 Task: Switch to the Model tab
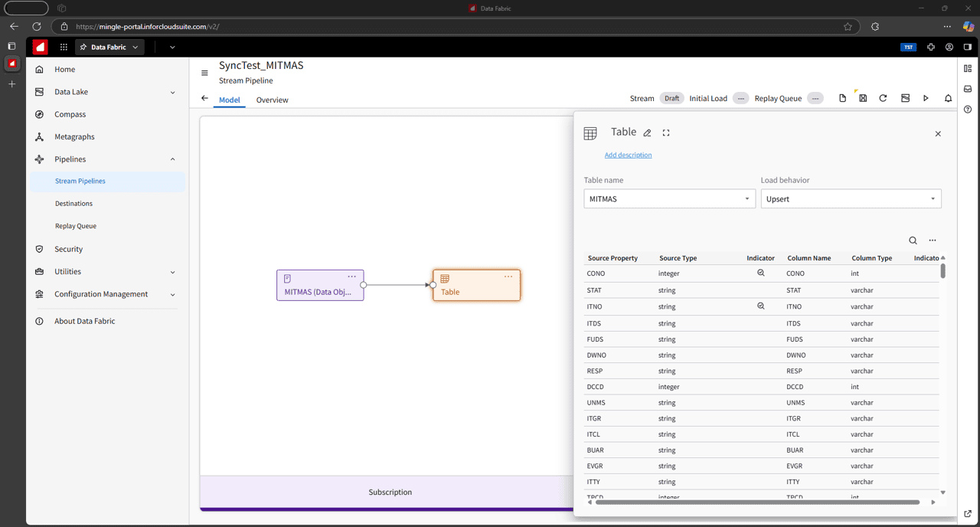[x=229, y=100]
